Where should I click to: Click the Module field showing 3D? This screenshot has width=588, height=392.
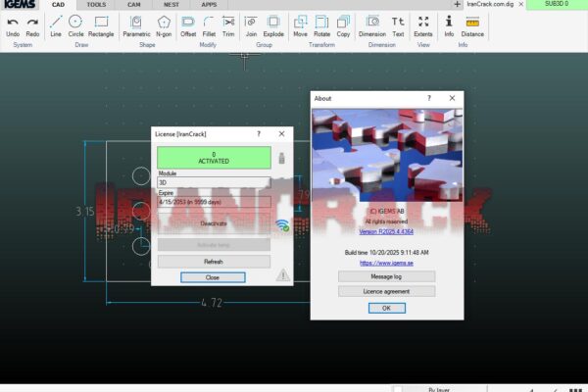pyautogui.click(x=214, y=182)
